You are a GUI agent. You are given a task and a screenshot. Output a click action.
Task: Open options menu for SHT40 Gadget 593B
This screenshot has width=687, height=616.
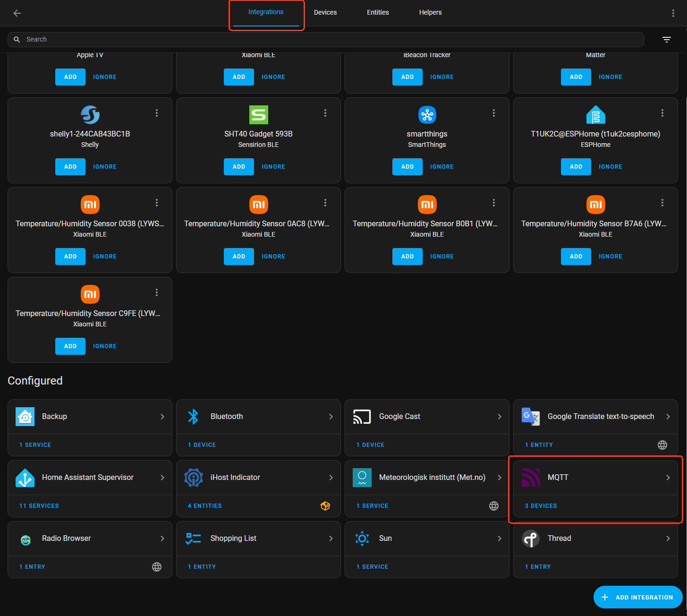325,113
